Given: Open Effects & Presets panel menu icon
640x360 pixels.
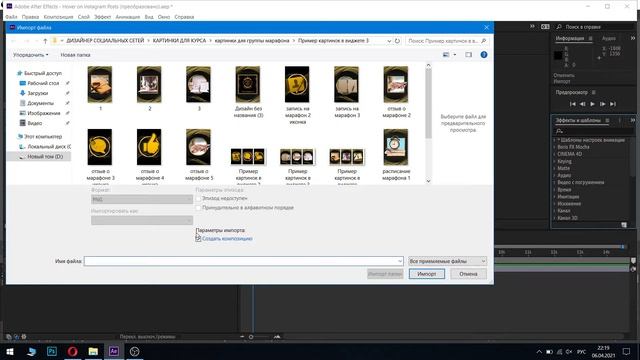Looking at the screenshot, I should (607, 120).
